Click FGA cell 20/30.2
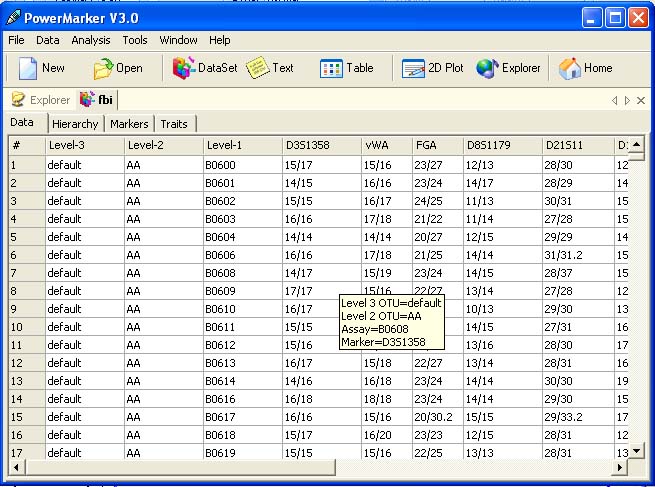The height and width of the screenshot is (487, 655). pyautogui.click(x=438, y=417)
